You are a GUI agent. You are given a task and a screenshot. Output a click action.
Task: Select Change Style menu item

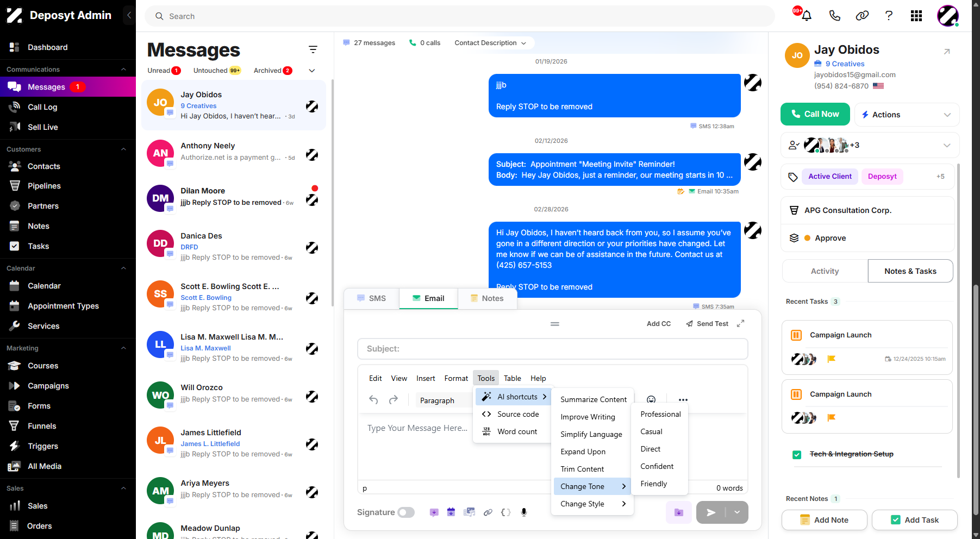[592, 504]
